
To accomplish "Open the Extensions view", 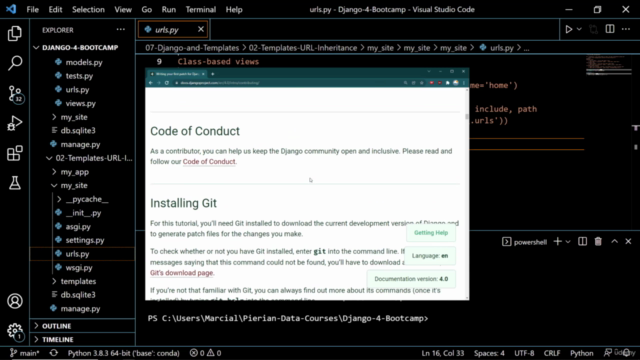I will coord(15,153).
